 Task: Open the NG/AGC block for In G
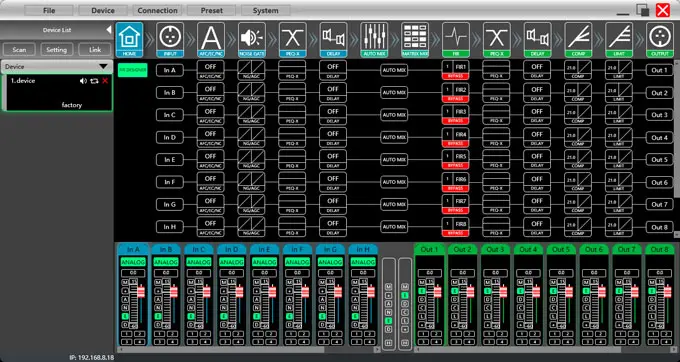click(252, 204)
